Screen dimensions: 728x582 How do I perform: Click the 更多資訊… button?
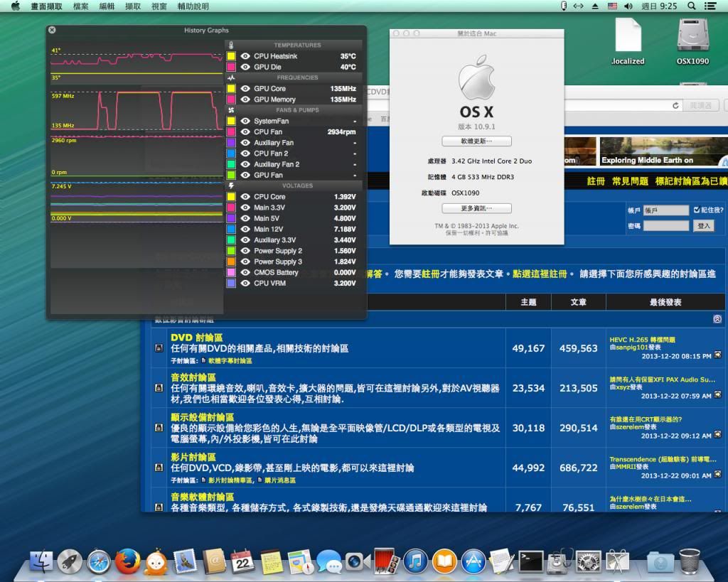tap(476, 208)
